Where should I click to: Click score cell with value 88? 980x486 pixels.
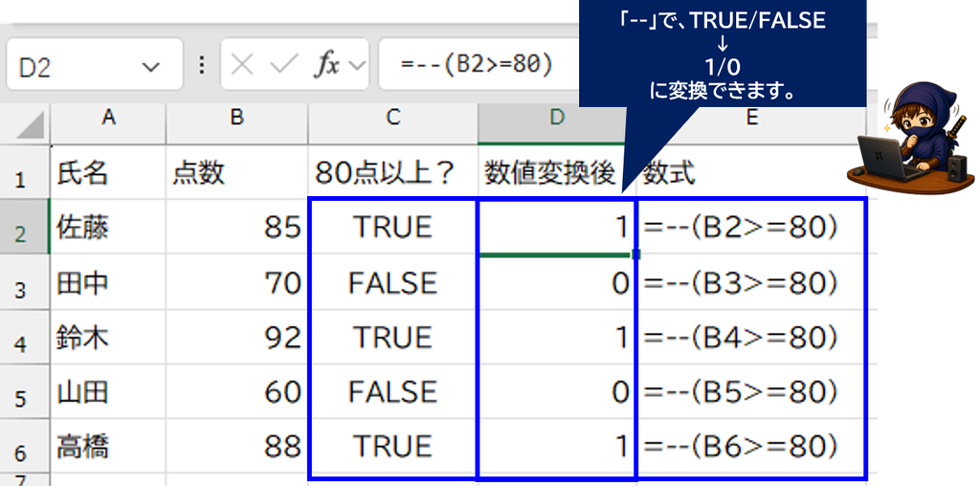tap(237, 446)
